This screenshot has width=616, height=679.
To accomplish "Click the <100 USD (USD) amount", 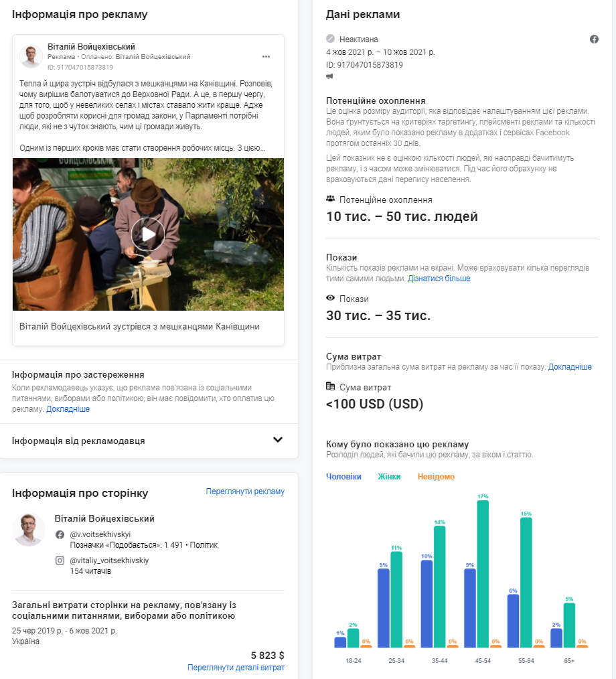I will coord(374,404).
